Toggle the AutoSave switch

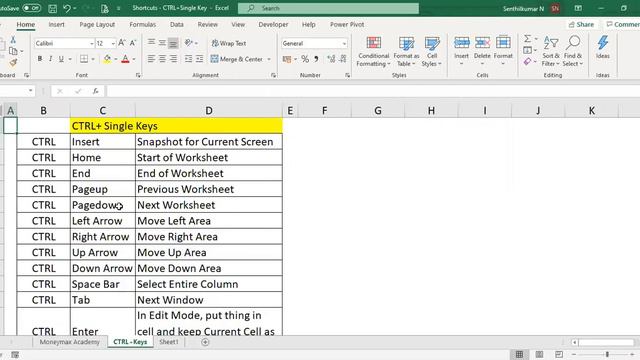[x=31, y=8]
